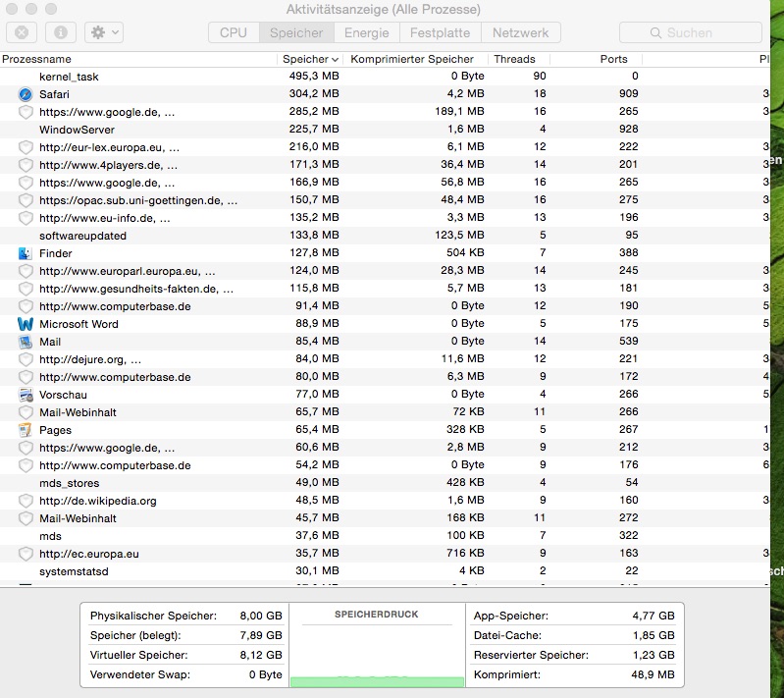Viewport: 784px width, 698px height.
Task: Click shield icon for gesundheits-fakten.de process
Action: click(26, 289)
